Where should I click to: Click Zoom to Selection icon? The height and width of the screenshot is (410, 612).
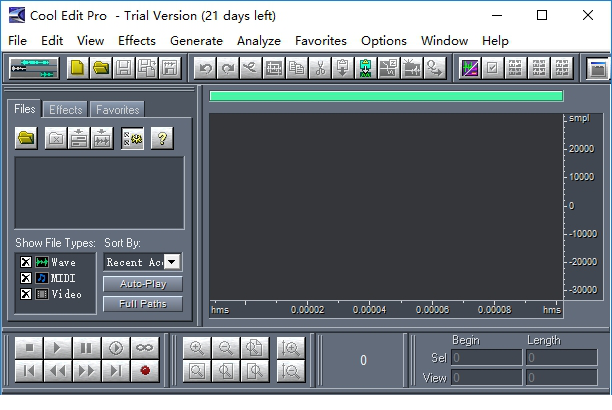(197, 370)
